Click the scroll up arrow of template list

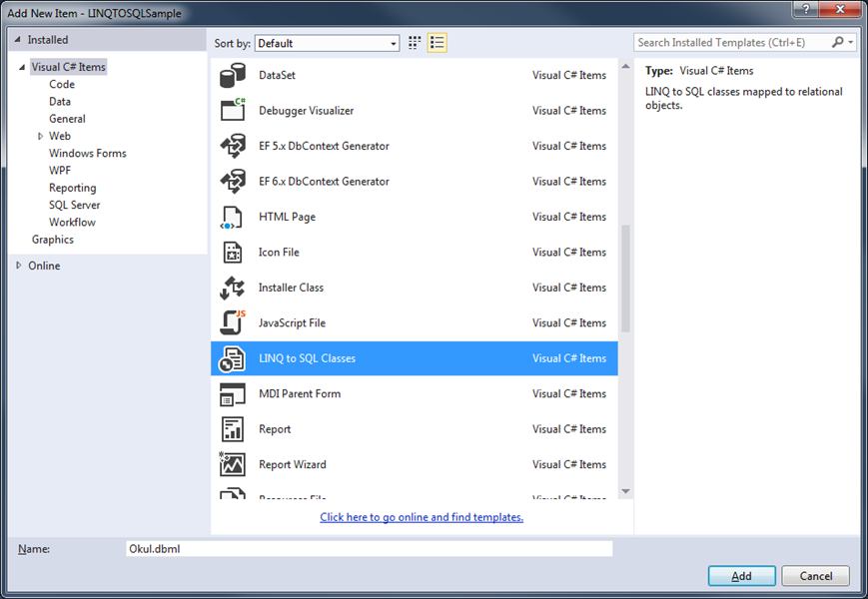625,66
